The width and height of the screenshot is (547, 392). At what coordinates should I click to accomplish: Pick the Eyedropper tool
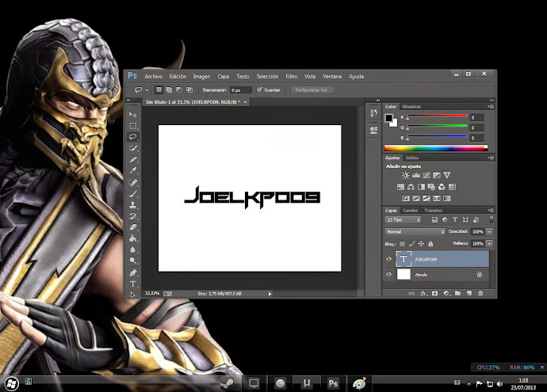(132, 170)
